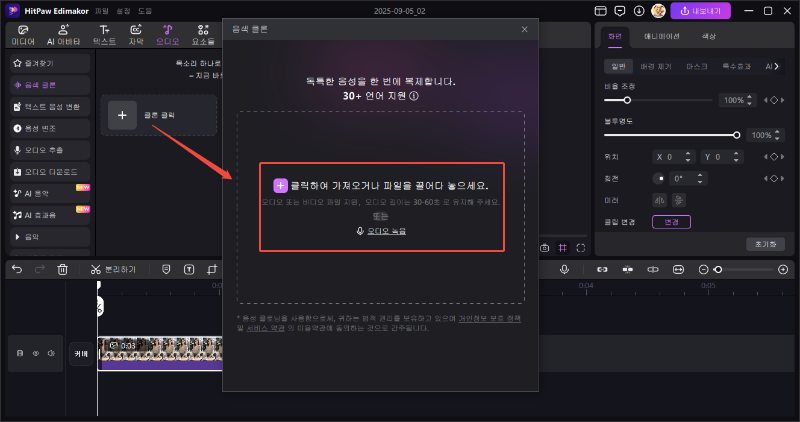
Task: Click the timeline zoom in plus icon
Action: pos(783,269)
